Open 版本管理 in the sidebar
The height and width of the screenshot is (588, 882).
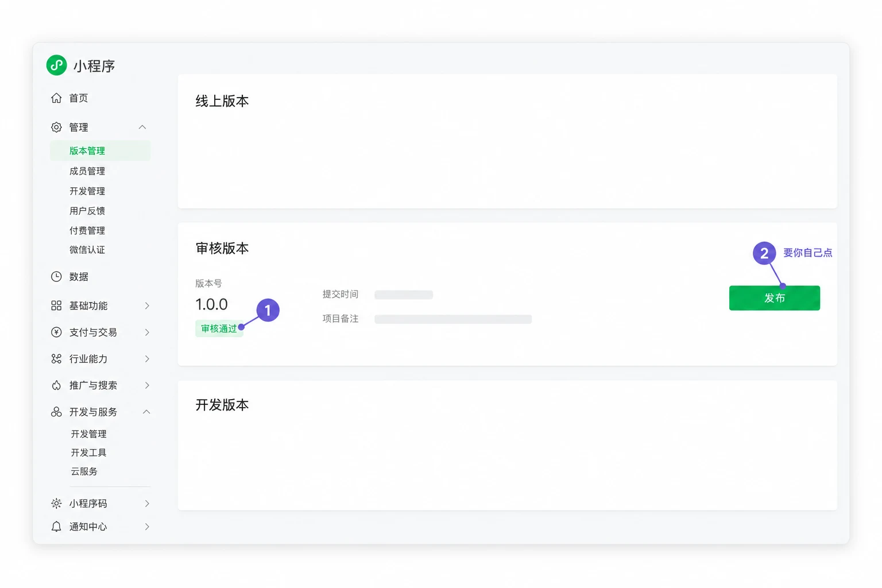[x=100, y=150]
